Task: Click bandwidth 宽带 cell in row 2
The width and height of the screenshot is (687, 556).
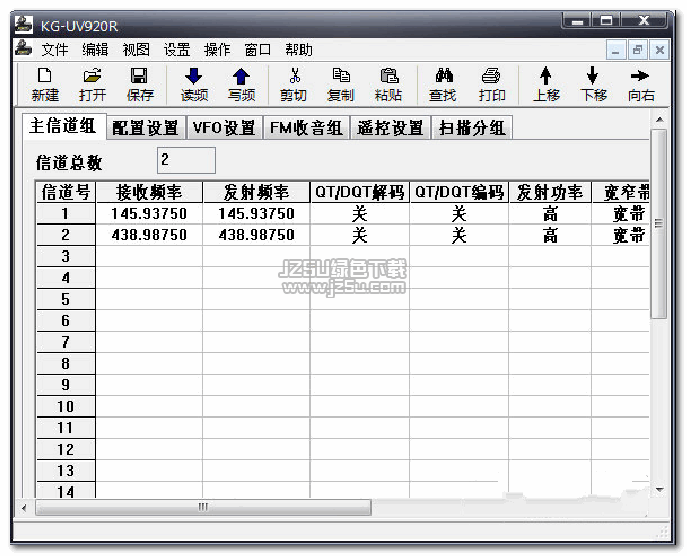Action: (x=621, y=235)
